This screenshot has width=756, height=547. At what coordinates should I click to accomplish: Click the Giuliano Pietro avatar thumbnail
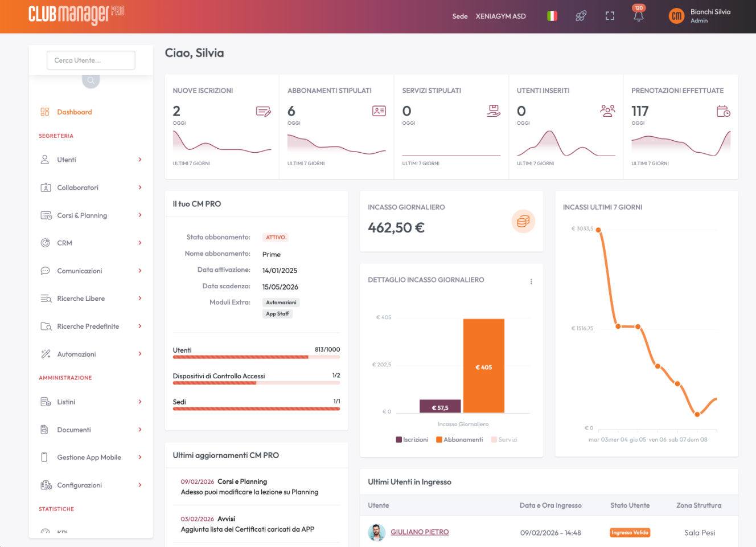click(376, 533)
